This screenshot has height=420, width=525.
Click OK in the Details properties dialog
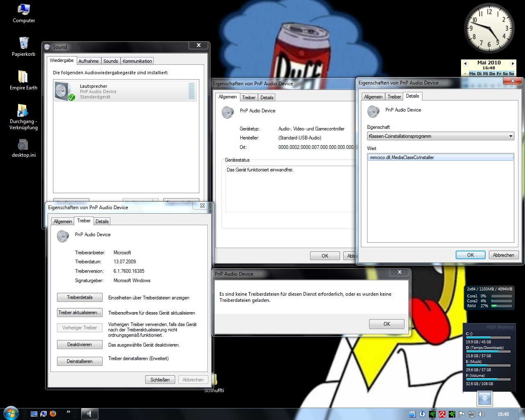point(470,255)
